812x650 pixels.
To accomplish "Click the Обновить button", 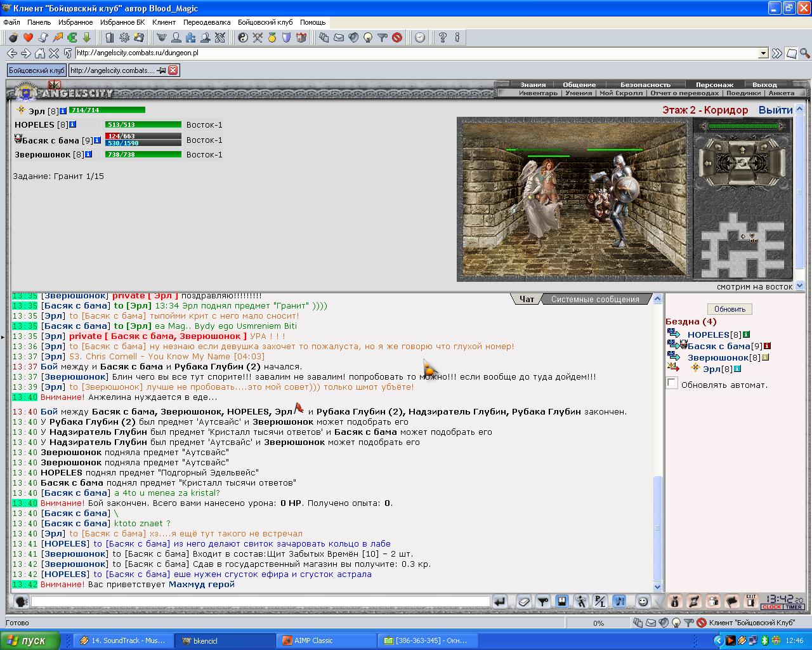I will coord(730,309).
